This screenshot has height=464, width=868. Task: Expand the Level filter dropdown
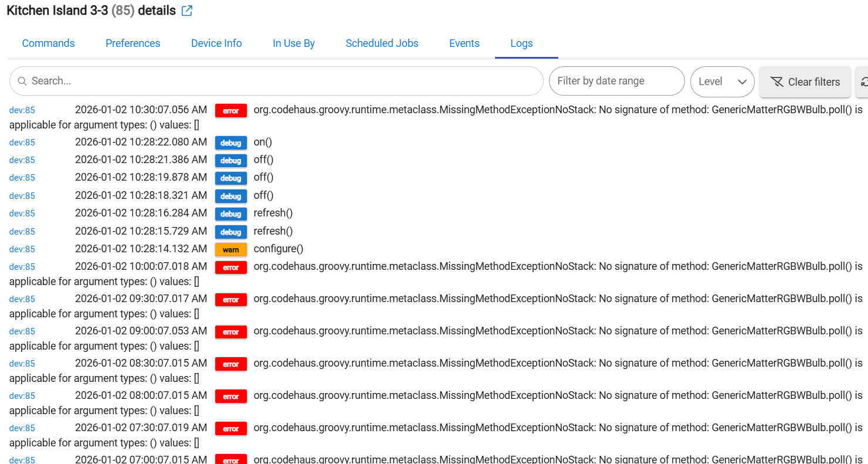722,82
